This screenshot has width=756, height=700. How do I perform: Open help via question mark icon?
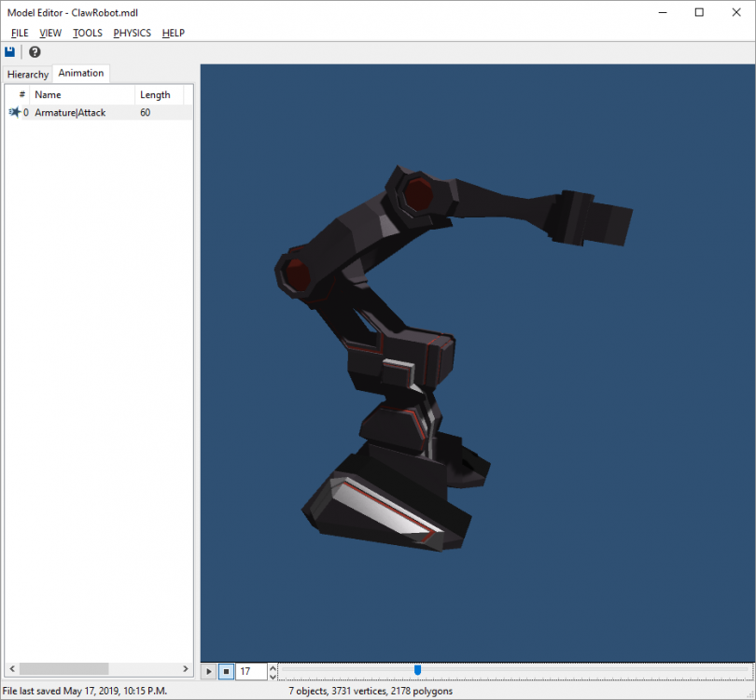(x=35, y=52)
